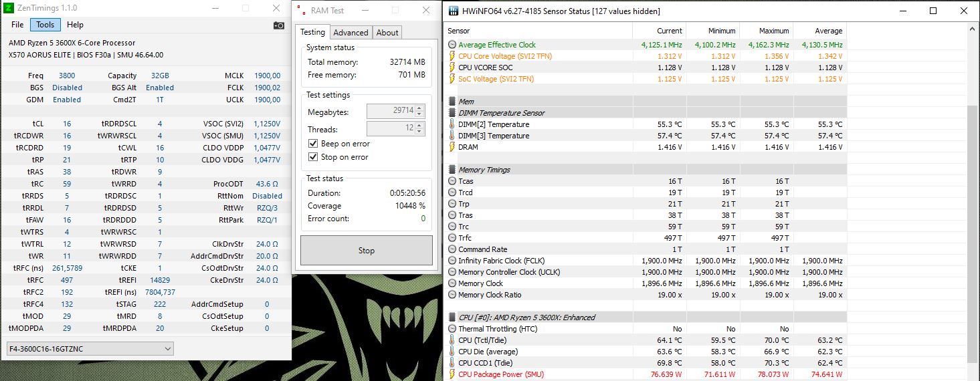
Task: Click the Maximum column header
Action: (766, 31)
